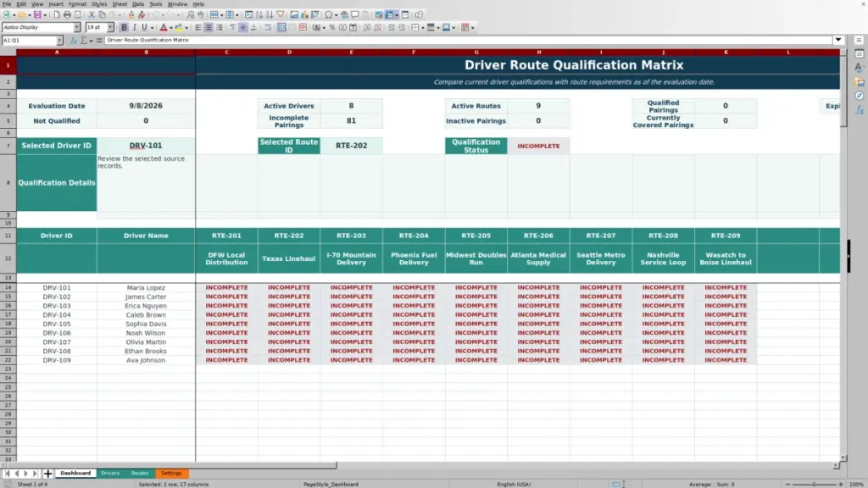Click the Evaluation Date value 9/8/2026
Screen dimensions: 868x488
pyautogui.click(x=146, y=106)
